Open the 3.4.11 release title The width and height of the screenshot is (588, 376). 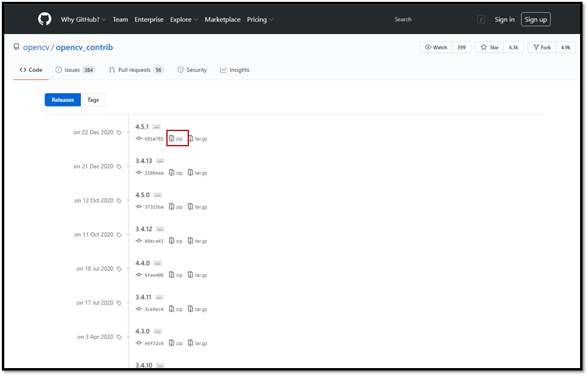tap(143, 297)
